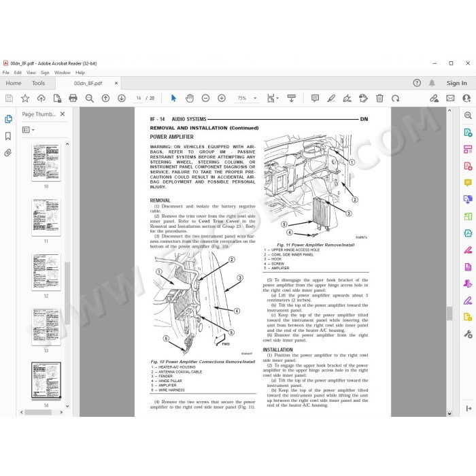This screenshot has height=476, width=476.
Task: Show Page Thumbnails panel icon
Action: tap(8, 119)
